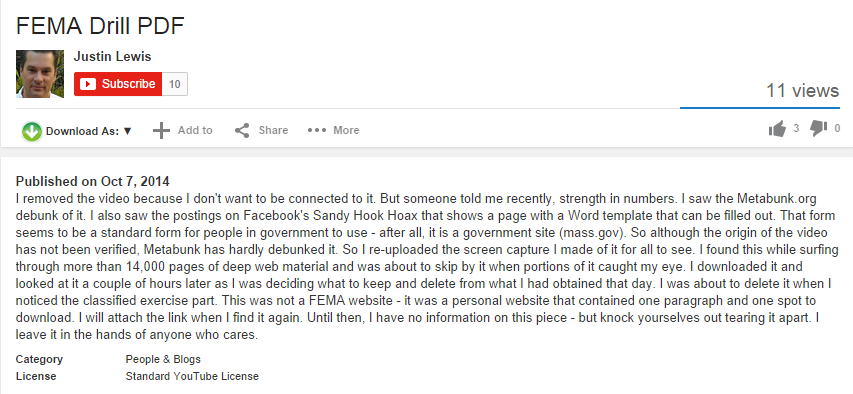Click the Standard YouTube License link
853x394 pixels.
point(192,376)
